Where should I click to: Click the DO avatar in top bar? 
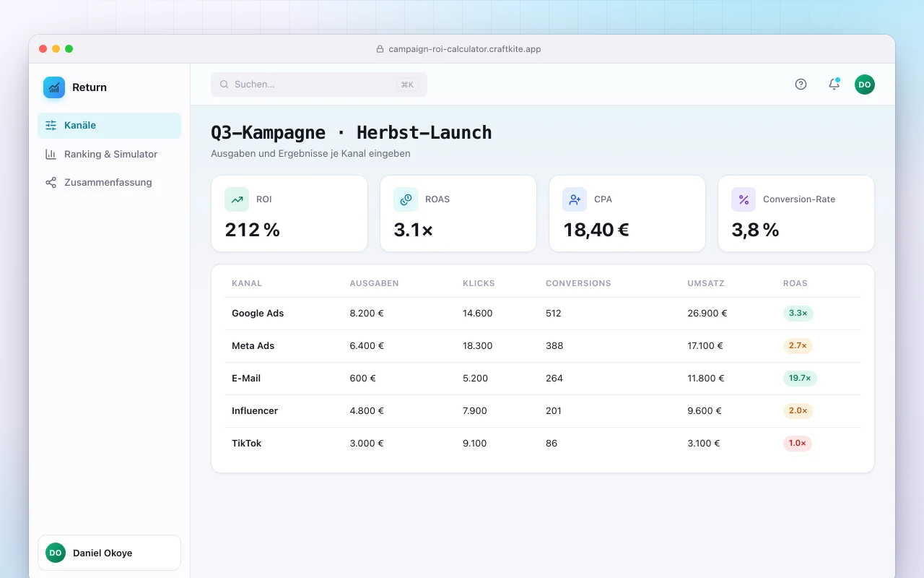(x=865, y=85)
